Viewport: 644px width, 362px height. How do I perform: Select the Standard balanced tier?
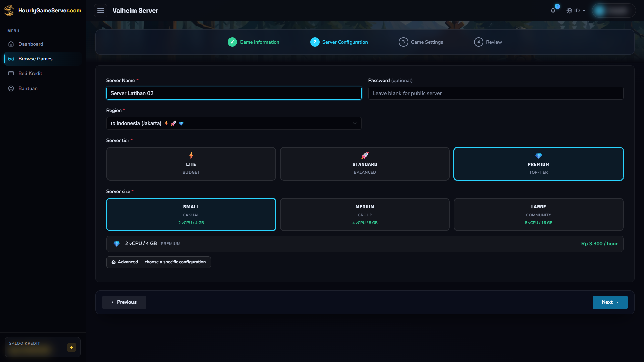point(365,164)
